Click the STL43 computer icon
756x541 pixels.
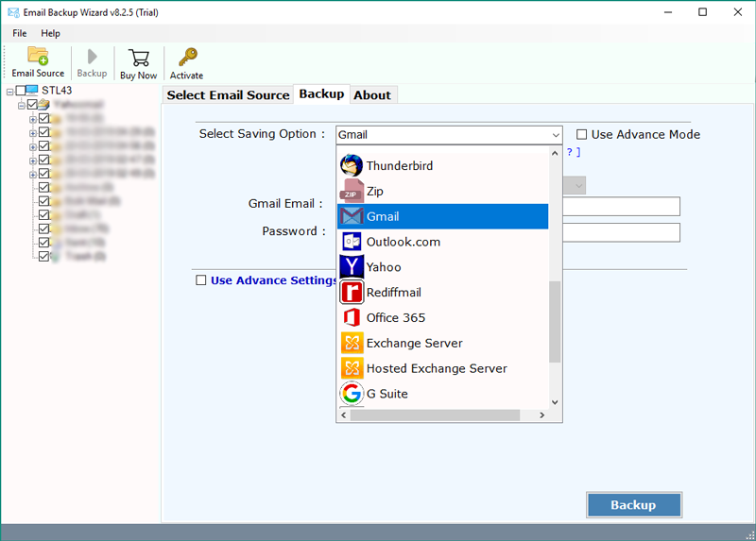tap(32, 90)
